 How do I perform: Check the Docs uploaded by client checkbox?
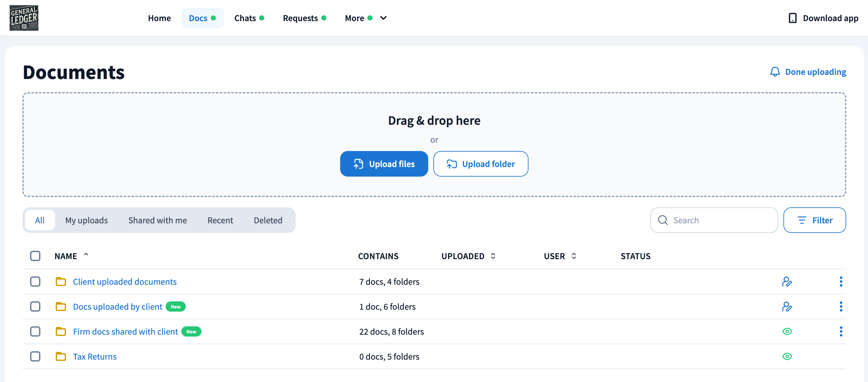35,306
